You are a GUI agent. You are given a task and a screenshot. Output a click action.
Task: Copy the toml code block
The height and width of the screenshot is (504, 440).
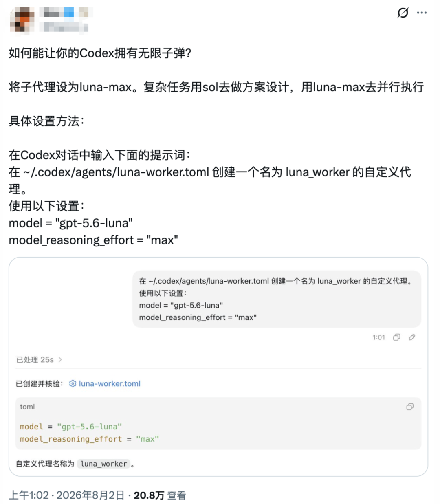tap(410, 407)
